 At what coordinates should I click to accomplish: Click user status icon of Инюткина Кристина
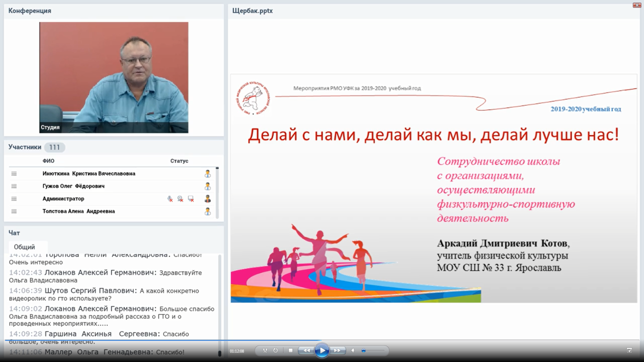[x=207, y=174]
